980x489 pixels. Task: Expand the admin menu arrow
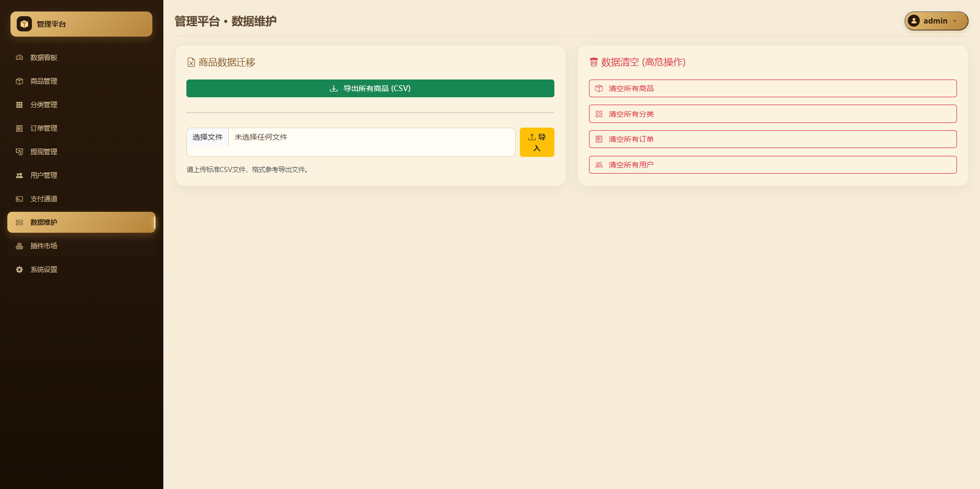click(955, 21)
